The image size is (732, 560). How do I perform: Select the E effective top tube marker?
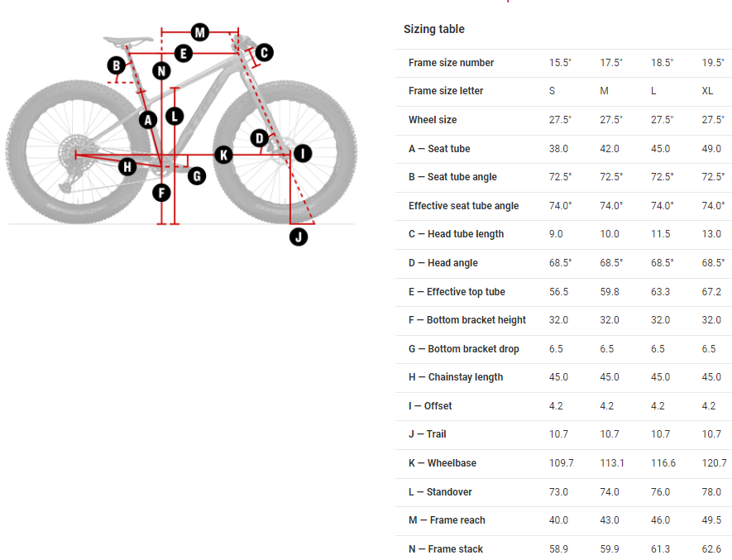tap(184, 53)
